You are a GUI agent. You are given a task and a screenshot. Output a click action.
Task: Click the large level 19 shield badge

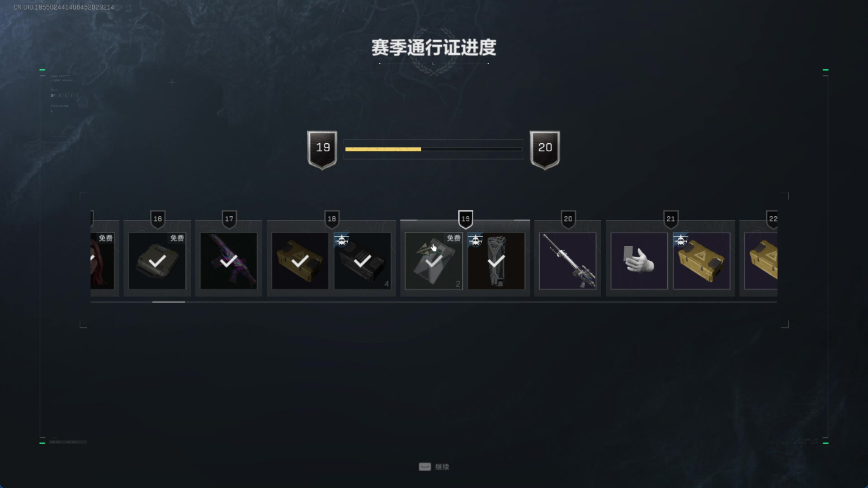click(322, 150)
